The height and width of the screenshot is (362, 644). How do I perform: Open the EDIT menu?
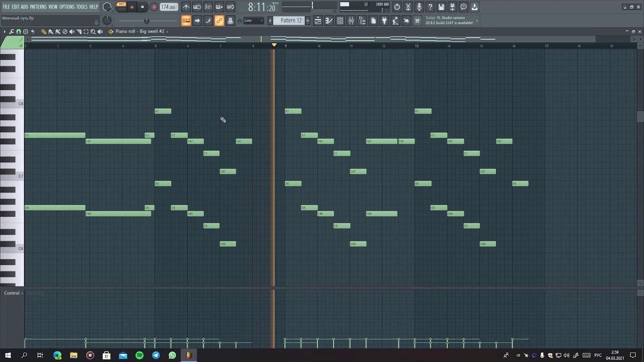tap(16, 7)
